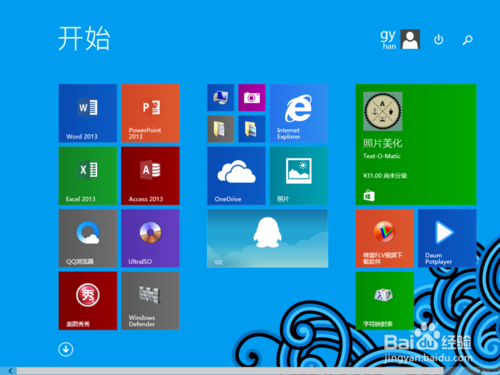Click the Text-O-Matic app thumbnail

click(383, 111)
